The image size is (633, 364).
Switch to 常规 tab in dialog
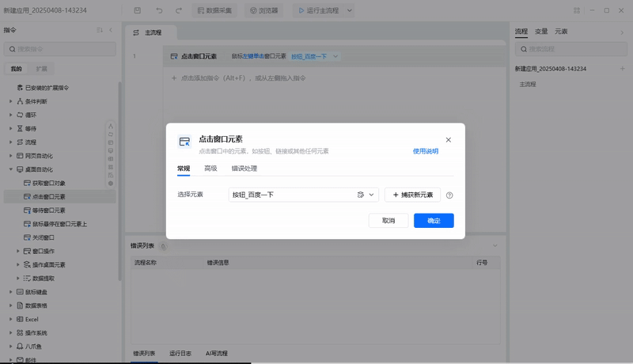[x=184, y=169]
